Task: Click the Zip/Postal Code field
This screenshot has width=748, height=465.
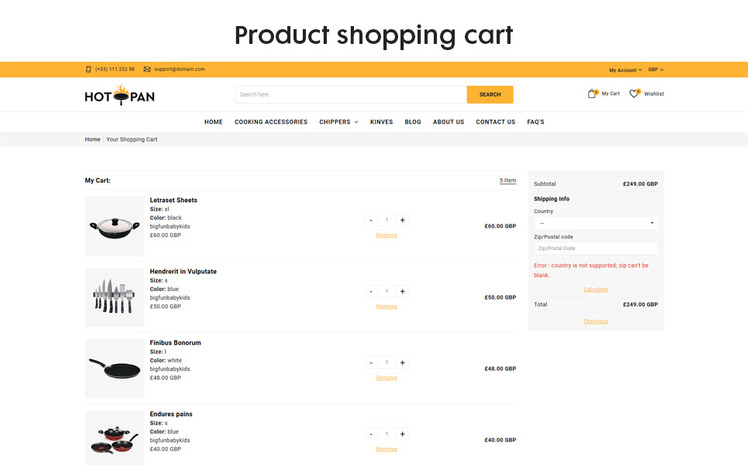Action: pyautogui.click(x=595, y=248)
